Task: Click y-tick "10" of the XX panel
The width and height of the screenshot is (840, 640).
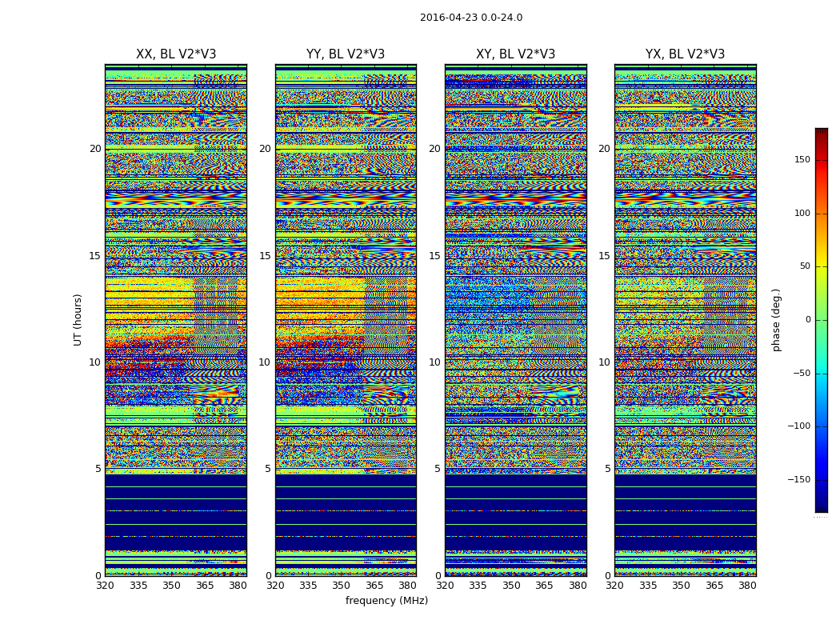Action: 95,362
